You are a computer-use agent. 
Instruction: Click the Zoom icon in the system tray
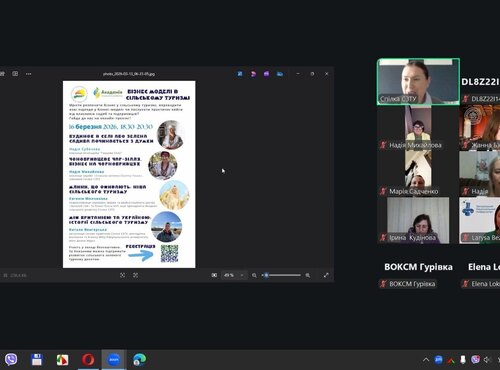point(438,360)
